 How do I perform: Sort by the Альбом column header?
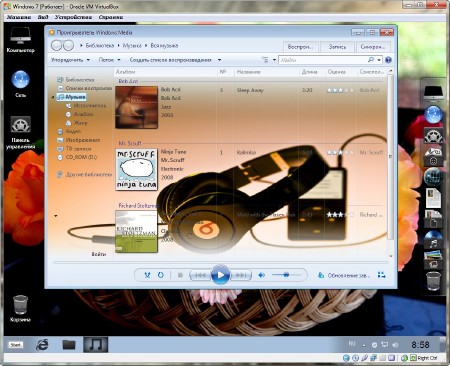coord(165,72)
